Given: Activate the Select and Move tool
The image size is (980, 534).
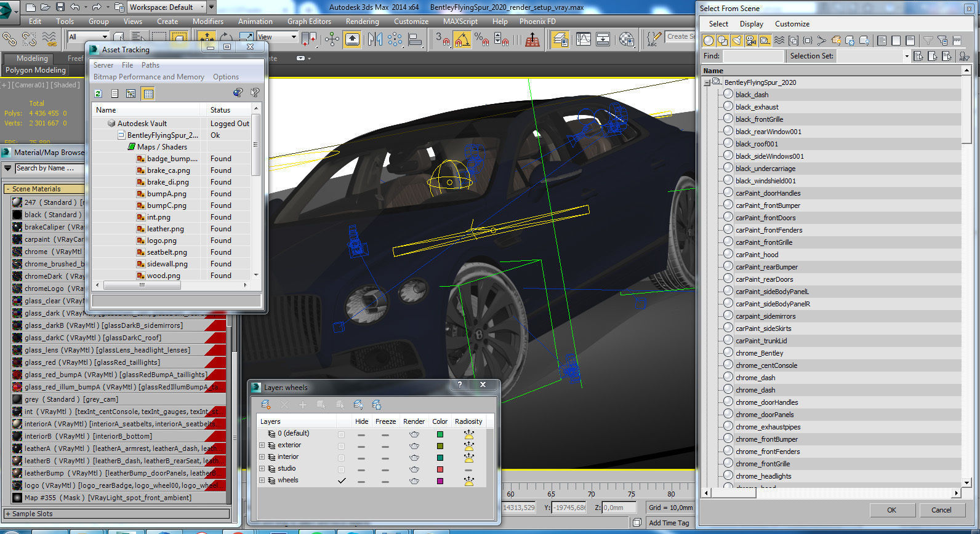Looking at the screenshot, I should pyautogui.click(x=207, y=39).
